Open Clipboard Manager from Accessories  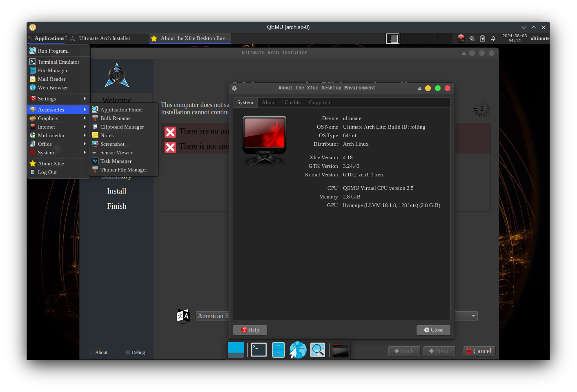point(124,127)
